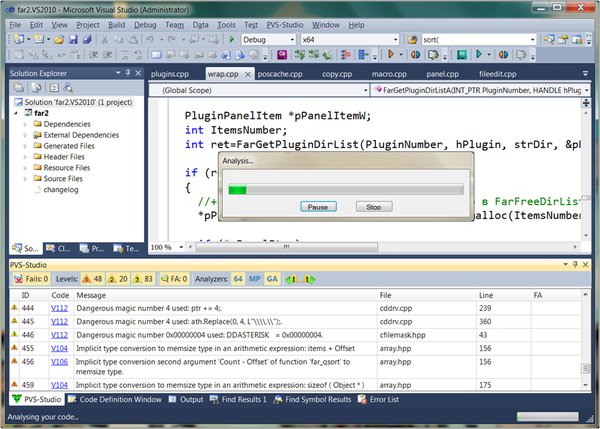
Task: Click the previous message green arrow in PVS-Studio
Action: tap(292, 279)
